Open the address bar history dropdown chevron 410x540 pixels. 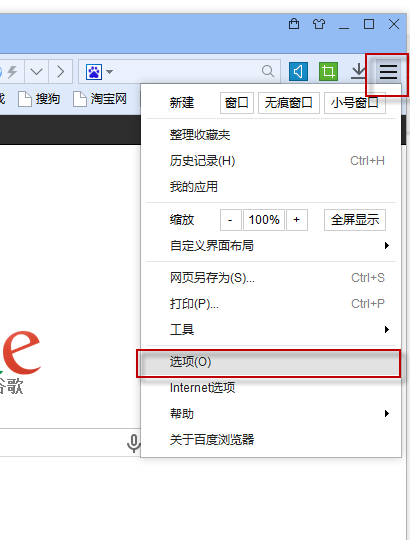coord(36,72)
